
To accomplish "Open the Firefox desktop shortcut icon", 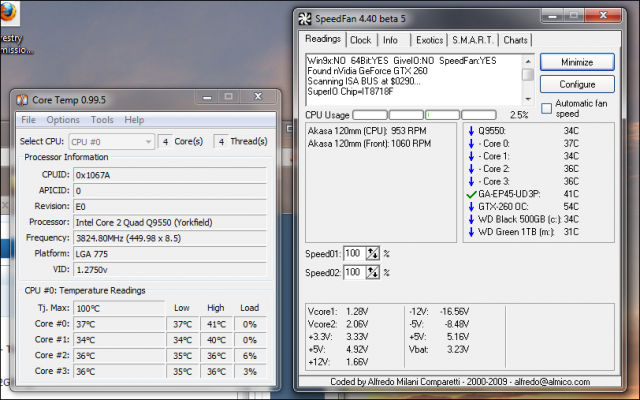I will point(8,12).
